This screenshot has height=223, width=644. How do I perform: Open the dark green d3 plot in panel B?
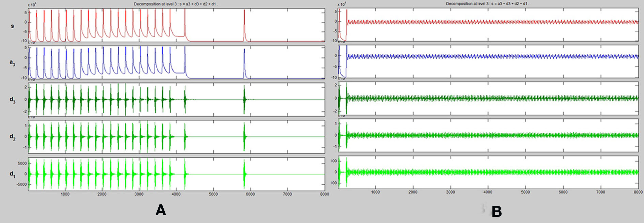coord(488,98)
